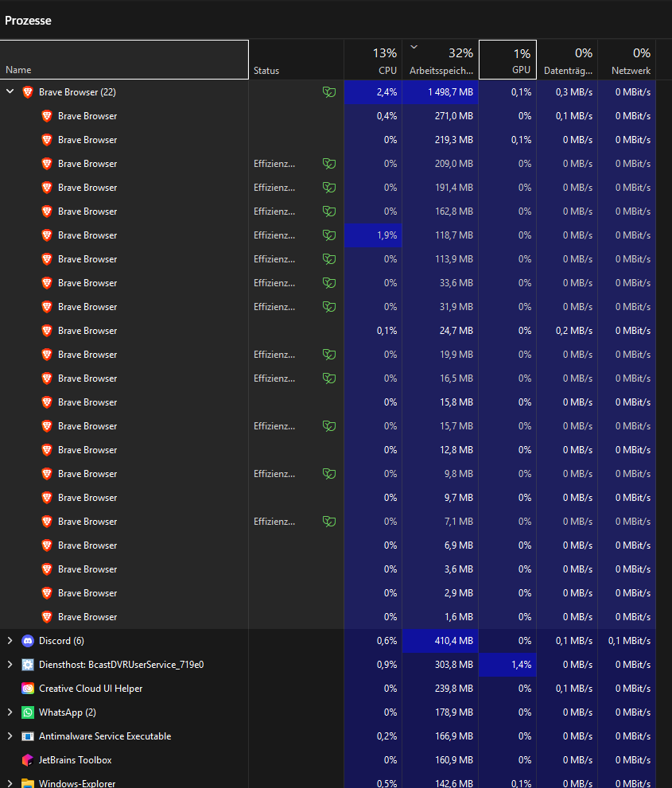672x788 pixels.
Task: Select the JetBrains Toolbox process row
Action: coord(328,760)
